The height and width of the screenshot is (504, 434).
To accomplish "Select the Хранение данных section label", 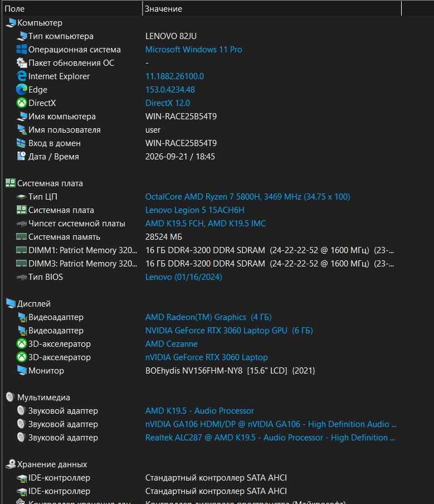I will click(x=52, y=464).
